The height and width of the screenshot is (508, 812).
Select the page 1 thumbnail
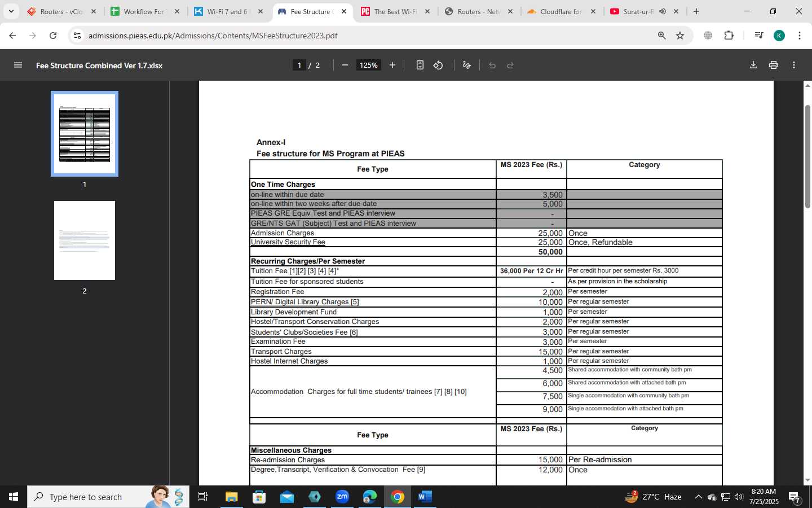(x=85, y=134)
